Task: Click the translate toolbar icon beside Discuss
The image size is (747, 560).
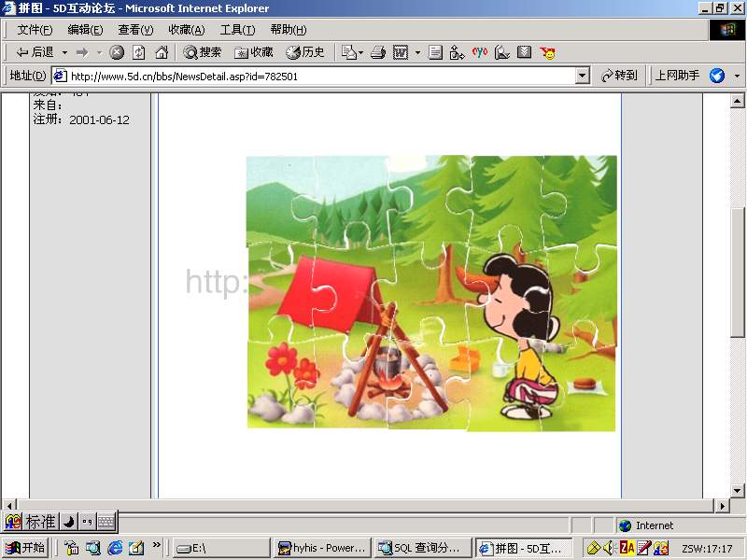Action: coord(457,52)
